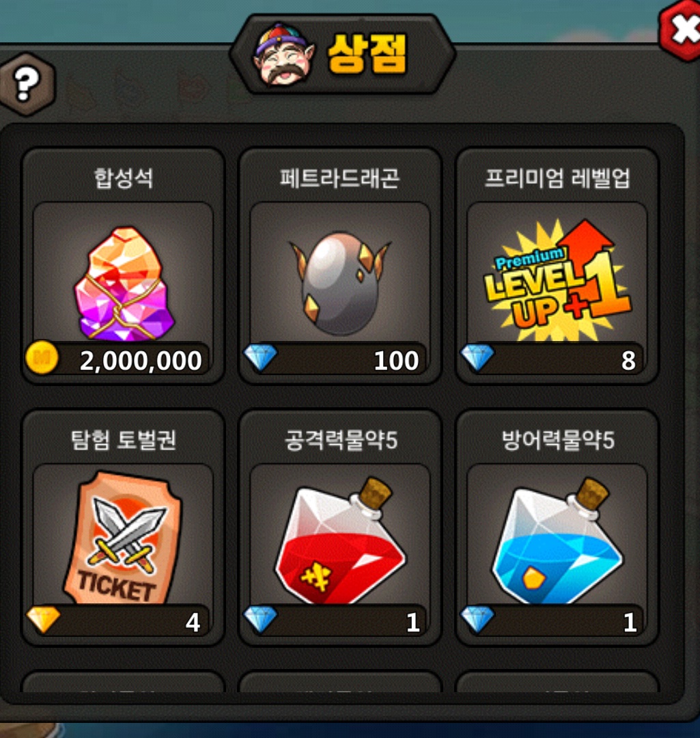Buy 프리미엄 레벨업 for 8 diamonds

click(x=551, y=359)
